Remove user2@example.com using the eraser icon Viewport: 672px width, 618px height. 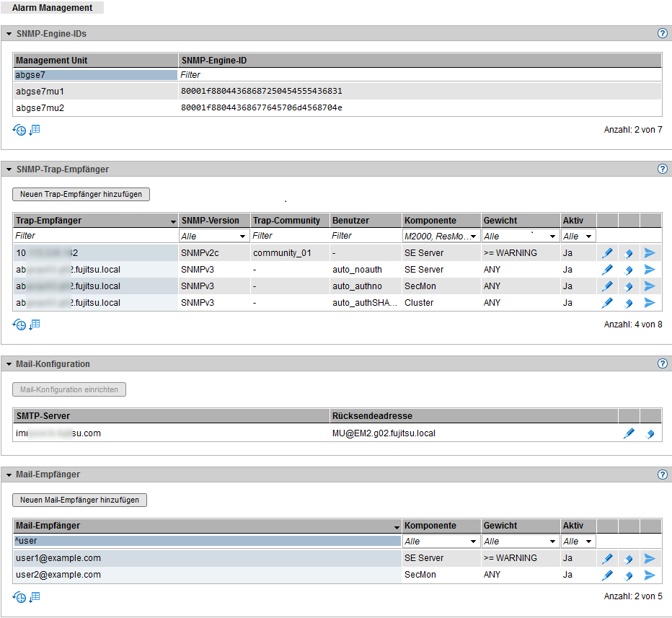click(629, 575)
